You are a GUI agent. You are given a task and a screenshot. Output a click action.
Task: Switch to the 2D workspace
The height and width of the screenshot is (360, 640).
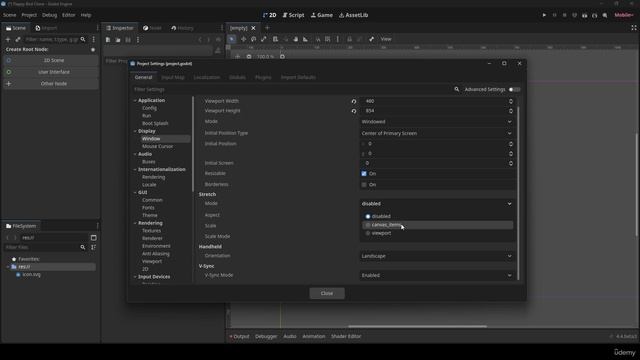(x=269, y=15)
